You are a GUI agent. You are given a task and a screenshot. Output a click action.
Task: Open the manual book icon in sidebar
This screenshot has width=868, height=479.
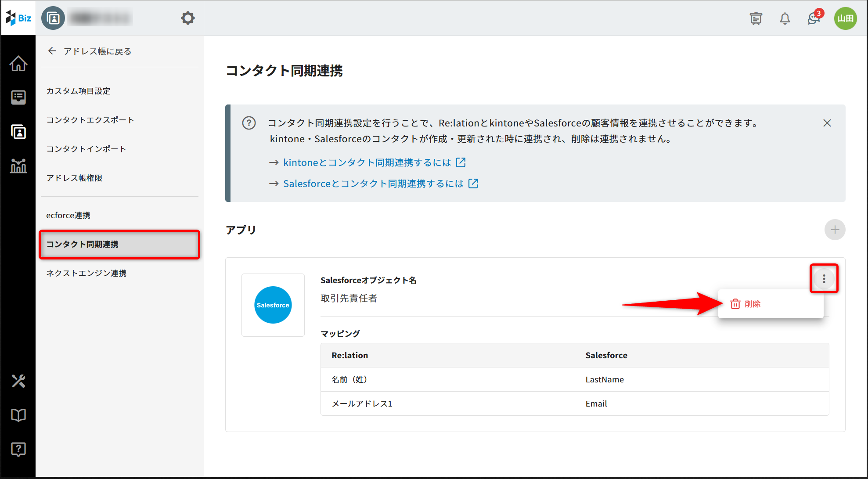(x=18, y=415)
